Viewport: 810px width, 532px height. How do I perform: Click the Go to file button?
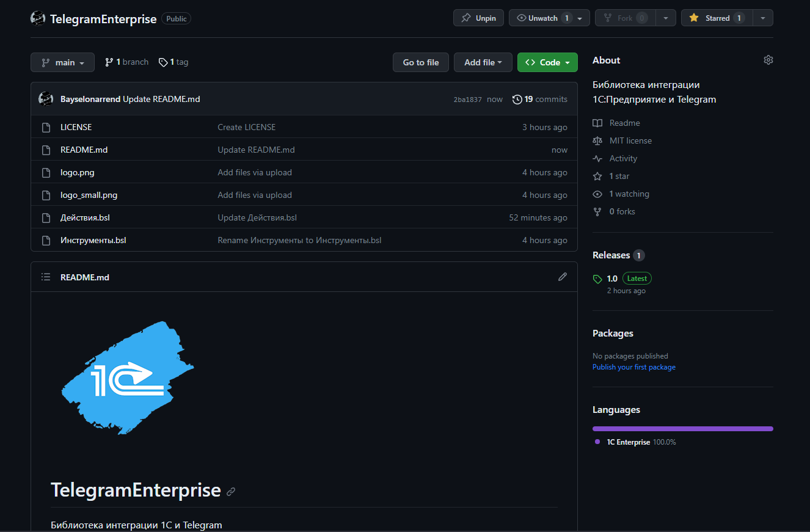pyautogui.click(x=421, y=62)
